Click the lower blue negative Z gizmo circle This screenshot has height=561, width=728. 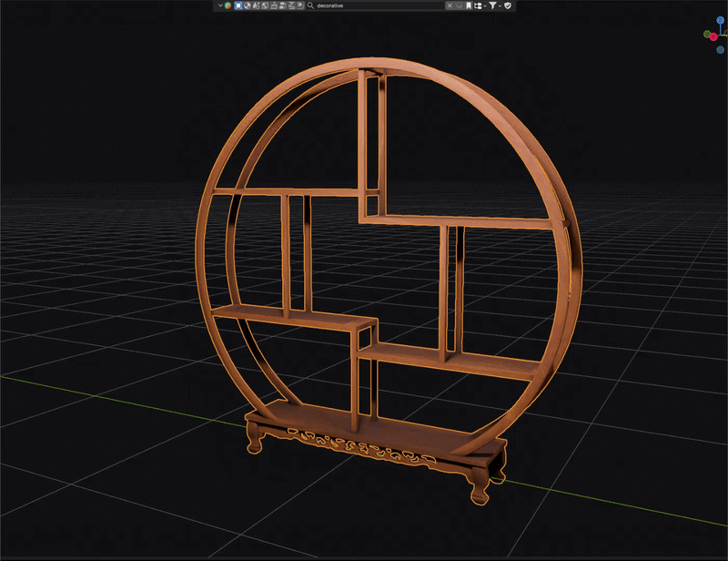(720, 50)
